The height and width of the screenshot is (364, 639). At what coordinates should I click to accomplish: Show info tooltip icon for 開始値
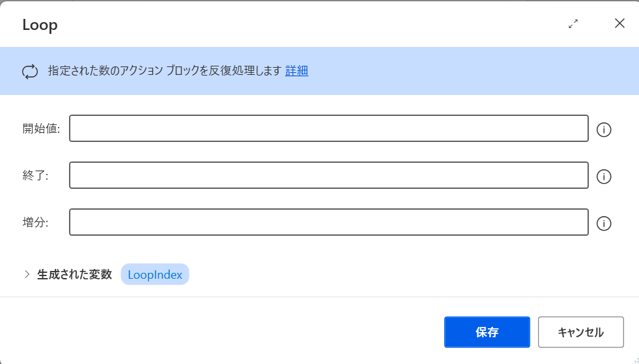click(604, 130)
